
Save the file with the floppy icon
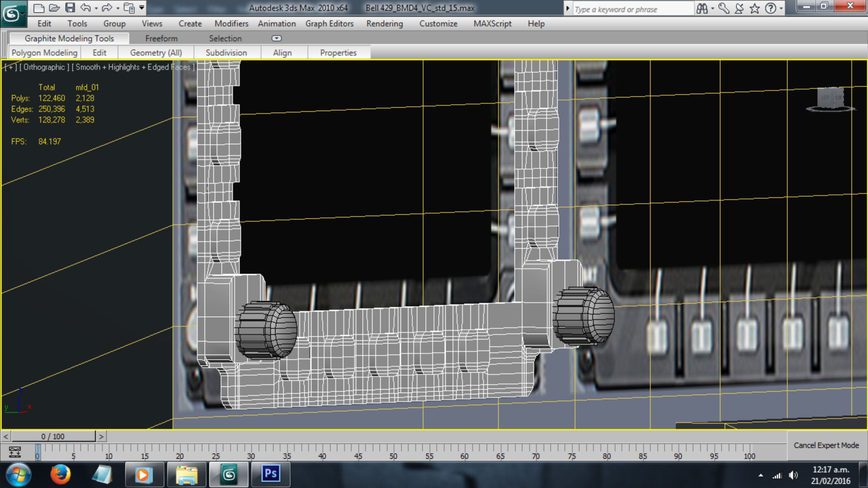(x=70, y=8)
